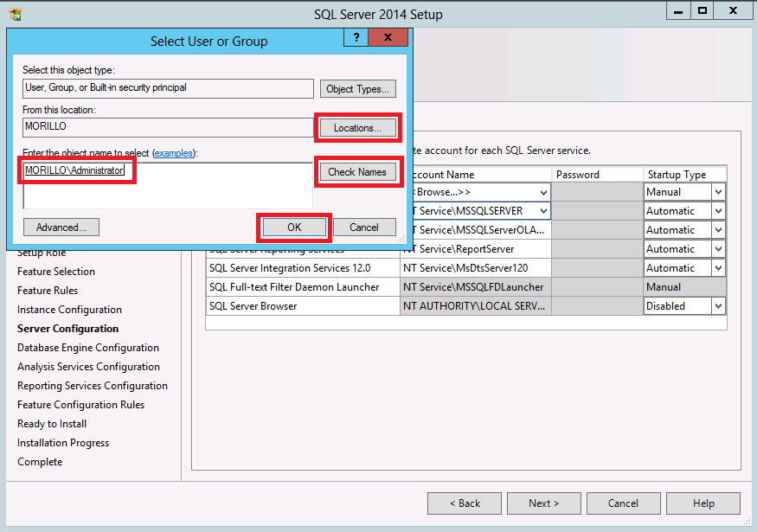Open startup type dropdown for MSSQLSERVER row

coord(718,211)
